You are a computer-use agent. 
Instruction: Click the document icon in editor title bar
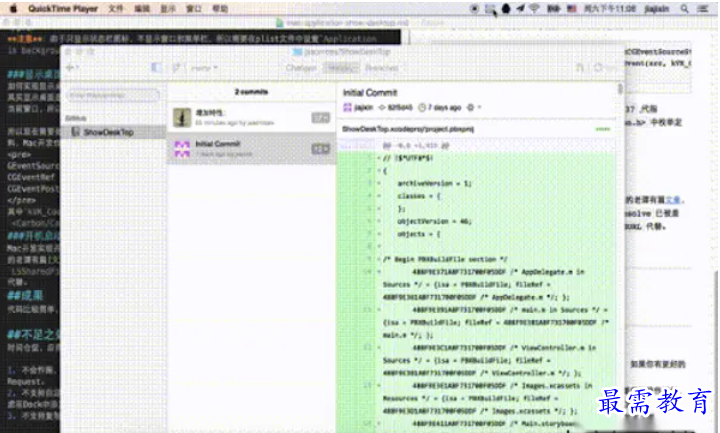(x=280, y=22)
